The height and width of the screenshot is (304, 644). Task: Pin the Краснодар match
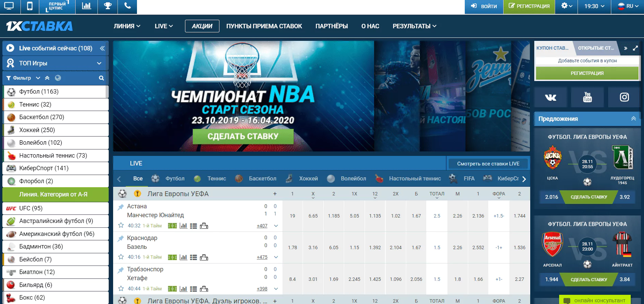[x=121, y=239]
